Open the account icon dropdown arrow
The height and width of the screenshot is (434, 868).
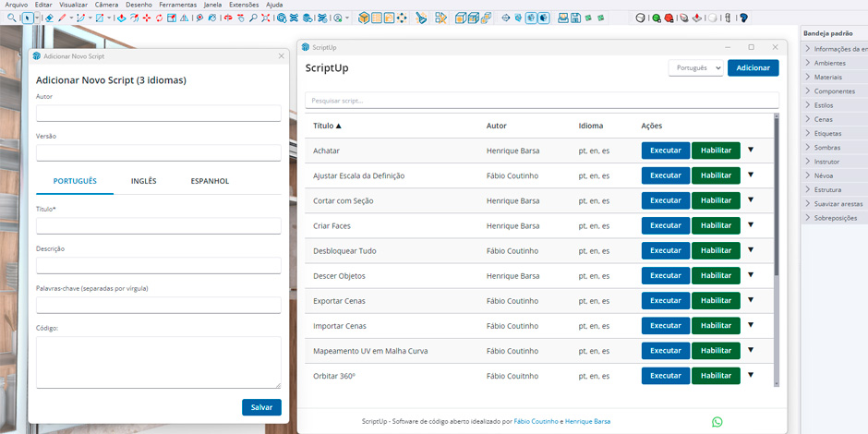(347, 18)
